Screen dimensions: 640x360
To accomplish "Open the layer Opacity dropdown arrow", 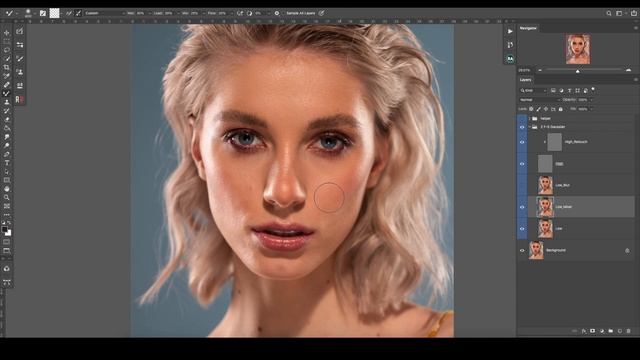I will pos(591,100).
